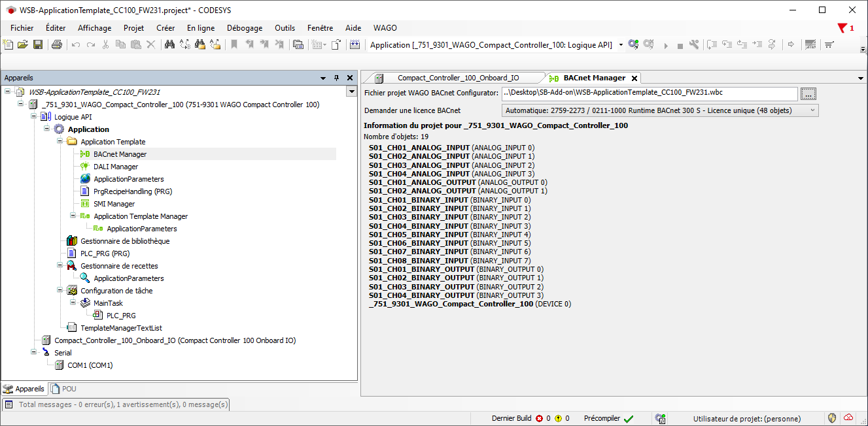Open the editor tab list dropdown arrow
The image size is (868, 426).
coord(861,78)
